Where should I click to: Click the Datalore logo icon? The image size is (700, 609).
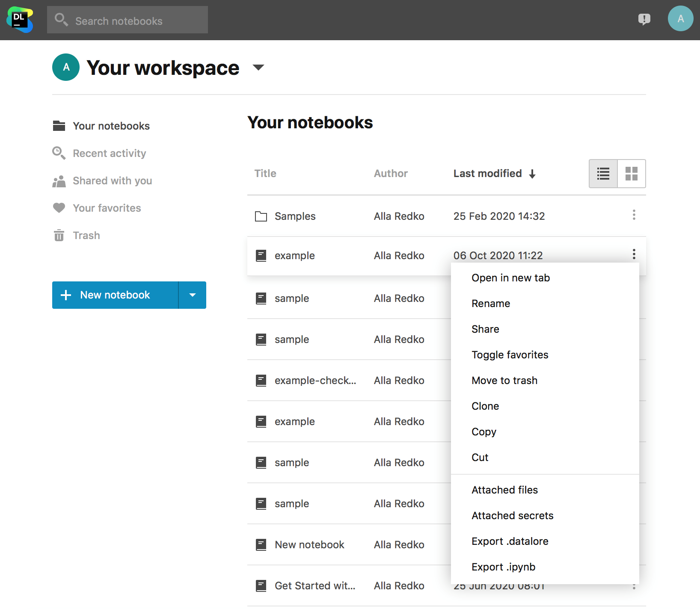coord(20,20)
